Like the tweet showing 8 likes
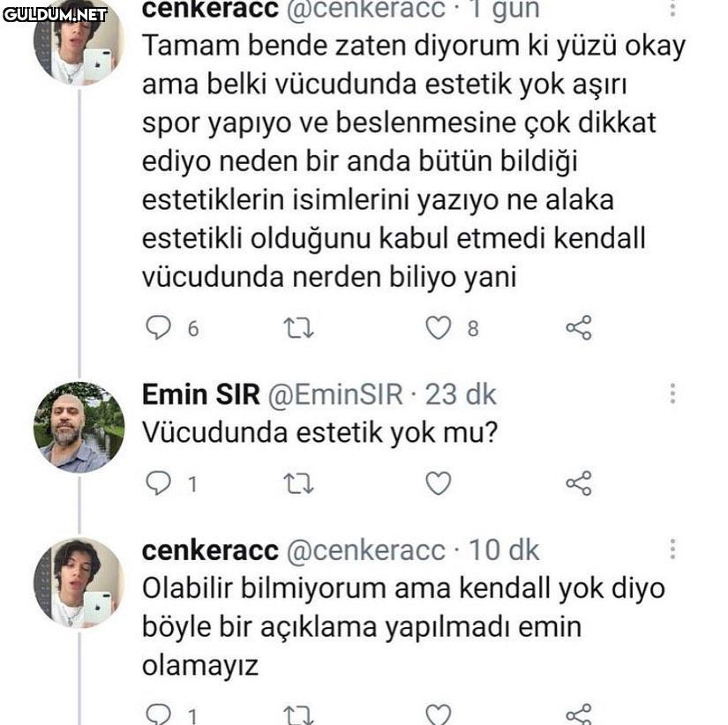 439,328
